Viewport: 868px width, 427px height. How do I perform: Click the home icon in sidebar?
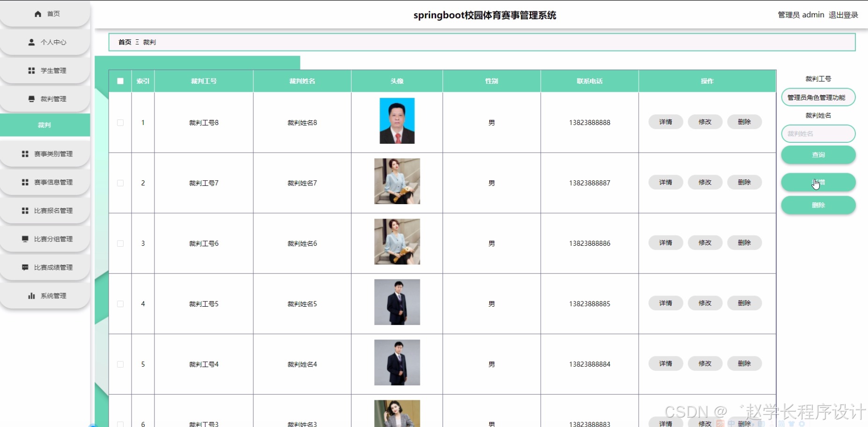38,14
